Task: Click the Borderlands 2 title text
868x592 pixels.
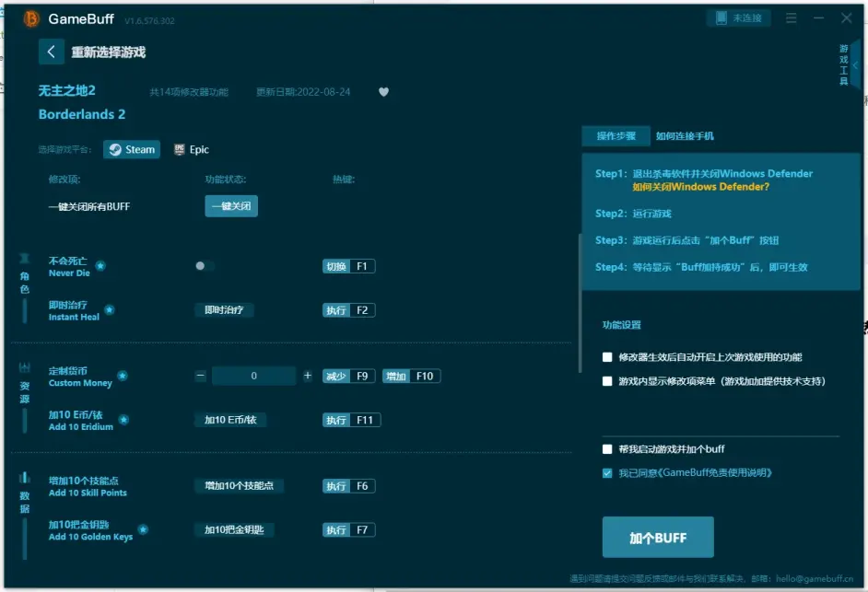Action: point(82,114)
